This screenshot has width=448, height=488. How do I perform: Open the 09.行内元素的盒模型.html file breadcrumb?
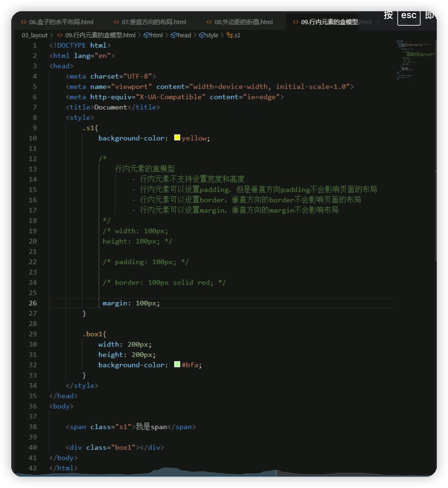[x=96, y=35]
